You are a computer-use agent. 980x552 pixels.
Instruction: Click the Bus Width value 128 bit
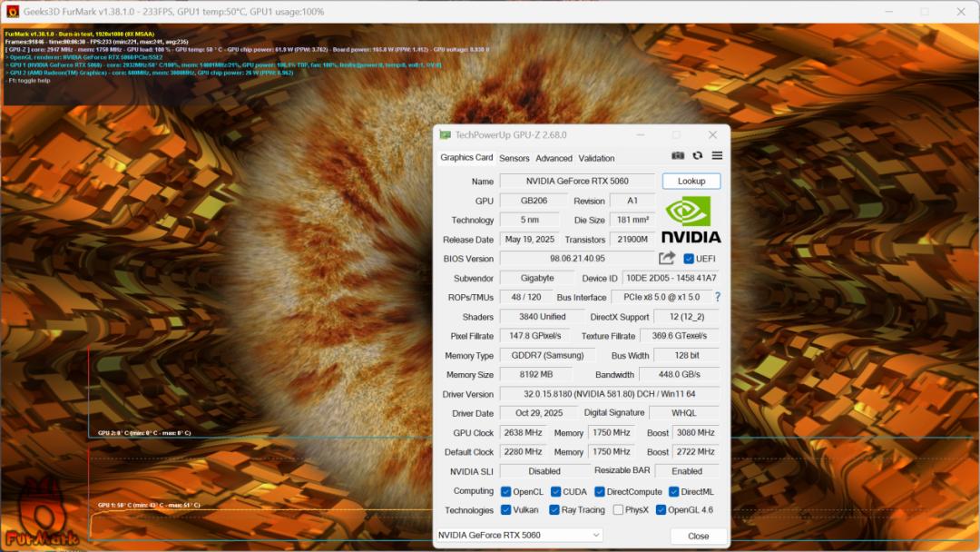tap(687, 356)
